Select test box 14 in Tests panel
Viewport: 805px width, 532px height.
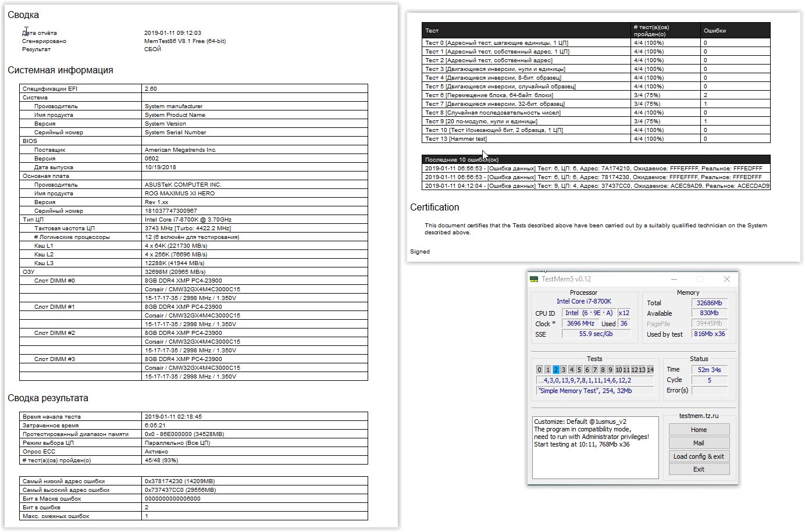[650, 370]
